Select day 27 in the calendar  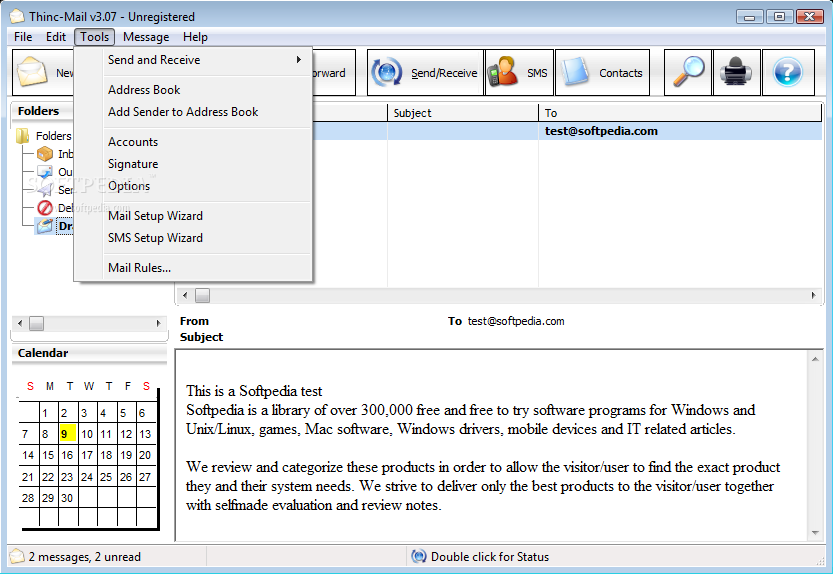tap(145, 477)
